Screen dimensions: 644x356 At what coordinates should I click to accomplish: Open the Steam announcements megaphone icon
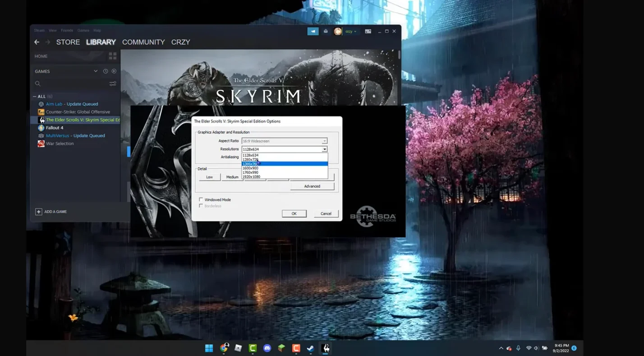pyautogui.click(x=313, y=31)
